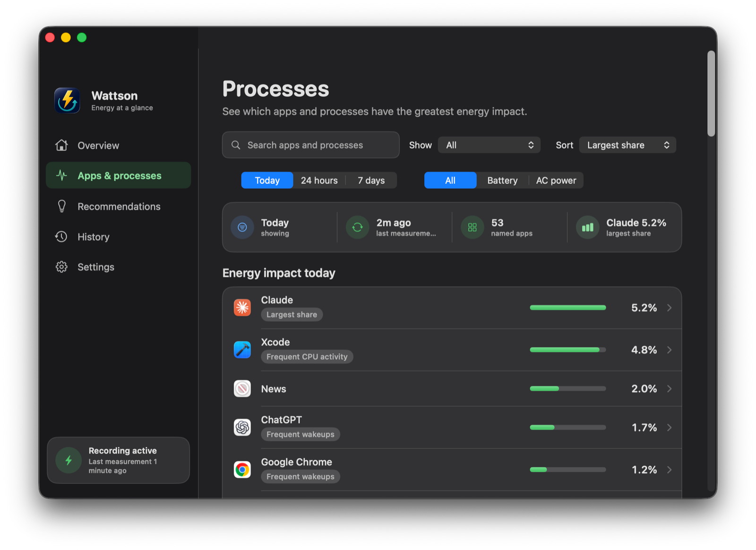The height and width of the screenshot is (550, 756).
Task: Click the Google Chrome app icon
Action: click(x=242, y=470)
